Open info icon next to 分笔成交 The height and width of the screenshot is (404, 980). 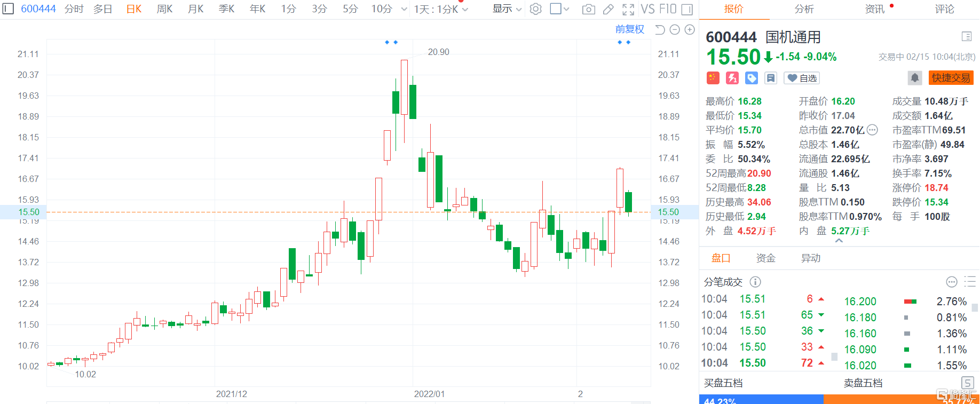[755, 282]
